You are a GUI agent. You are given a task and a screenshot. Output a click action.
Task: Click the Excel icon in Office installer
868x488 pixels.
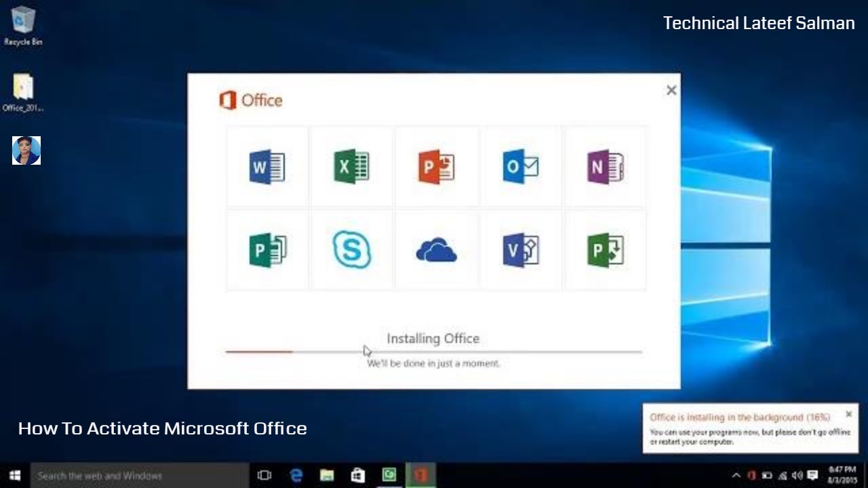pos(351,167)
